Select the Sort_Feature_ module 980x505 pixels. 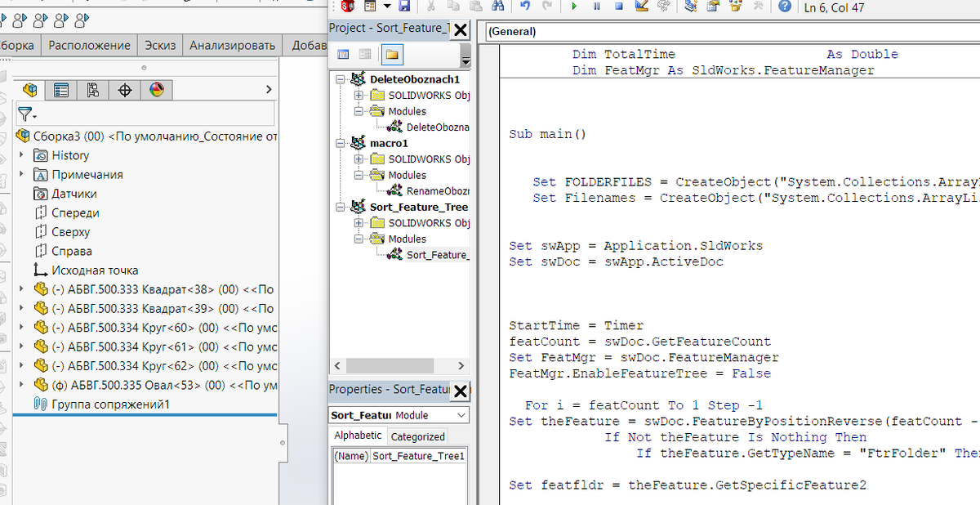tap(428, 254)
